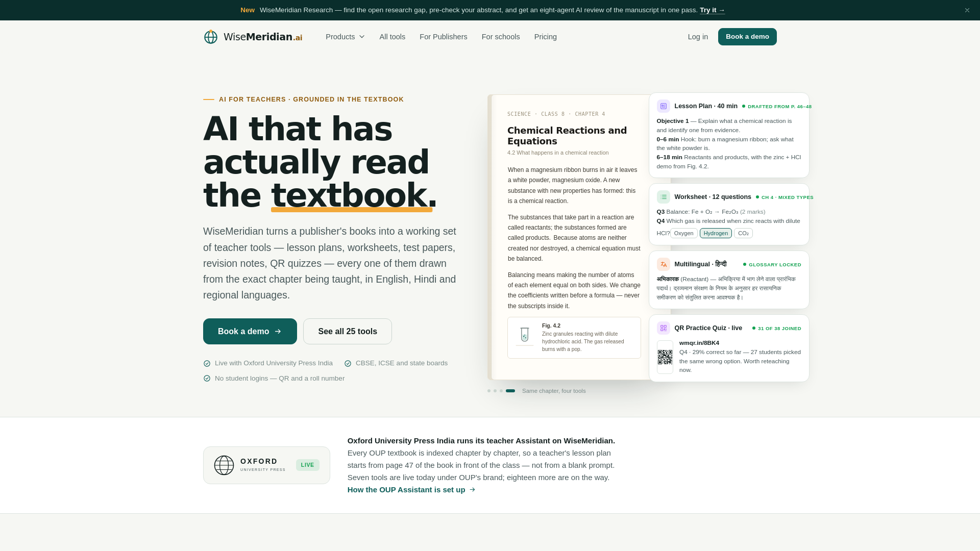Jump to the second carousel slide dot

(x=495, y=391)
